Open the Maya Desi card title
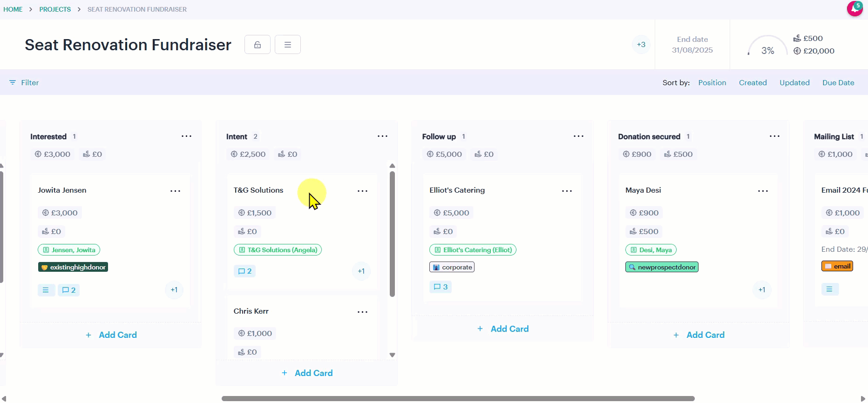This screenshot has width=868, height=403. pyautogui.click(x=643, y=190)
